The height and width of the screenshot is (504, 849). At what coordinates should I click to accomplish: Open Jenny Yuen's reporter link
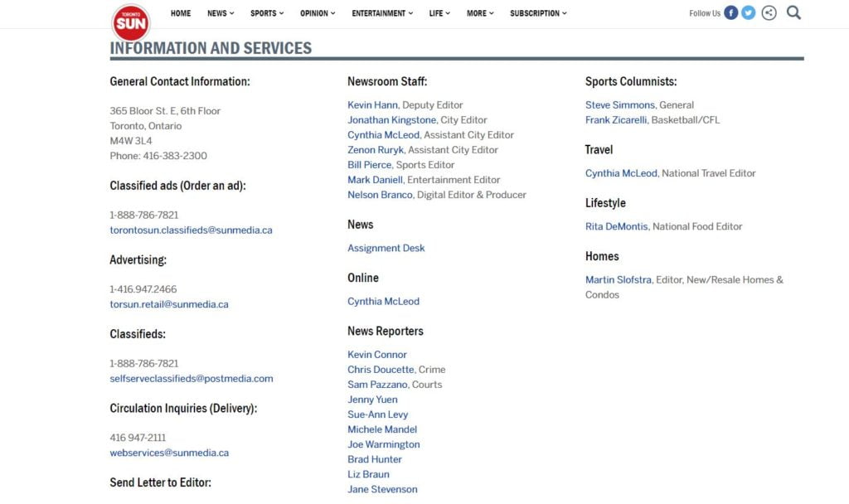(x=372, y=400)
